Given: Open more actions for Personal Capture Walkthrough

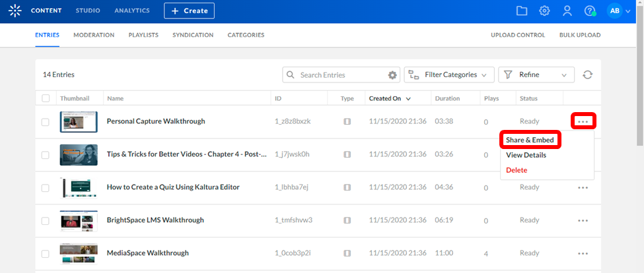Looking at the screenshot, I should pos(583,121).
